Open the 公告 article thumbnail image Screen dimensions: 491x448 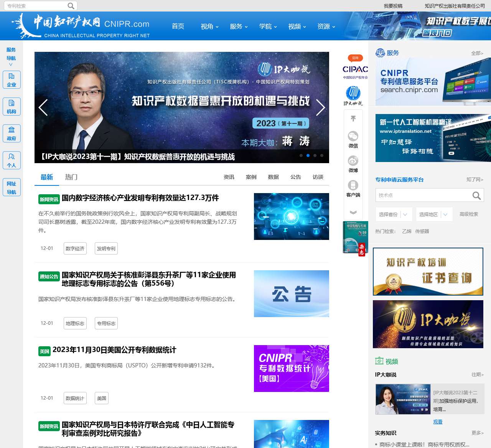[292, 294]
